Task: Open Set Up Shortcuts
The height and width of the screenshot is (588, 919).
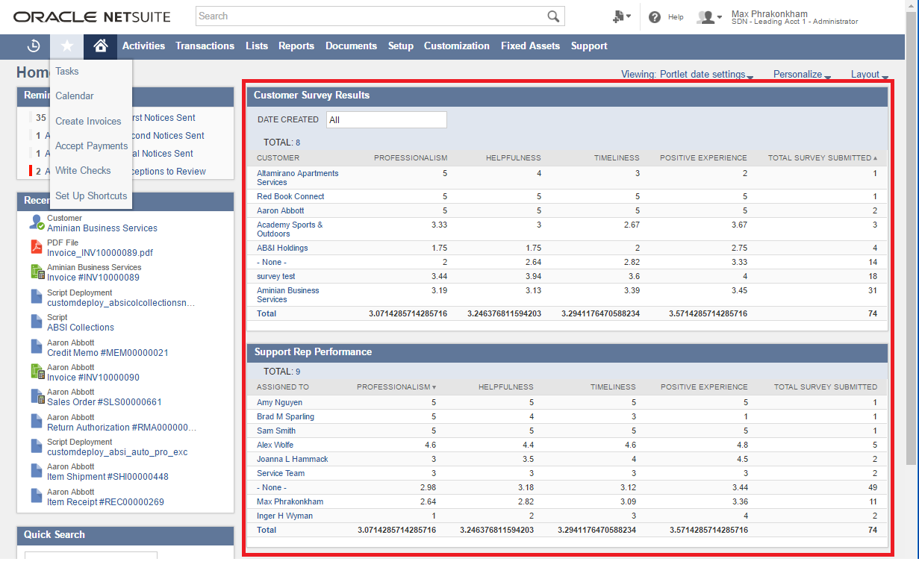Action: point(91,196)
